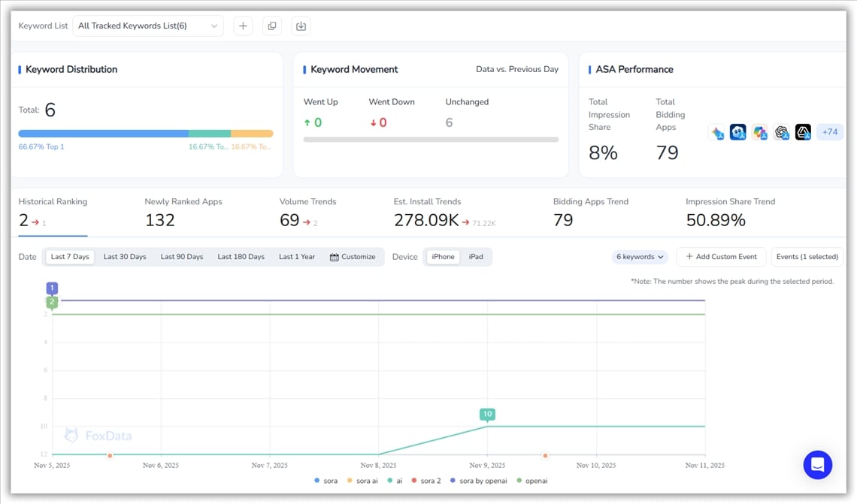Click the copy keyword list icon
Screen dimensions: 857x504
point(272,26)
